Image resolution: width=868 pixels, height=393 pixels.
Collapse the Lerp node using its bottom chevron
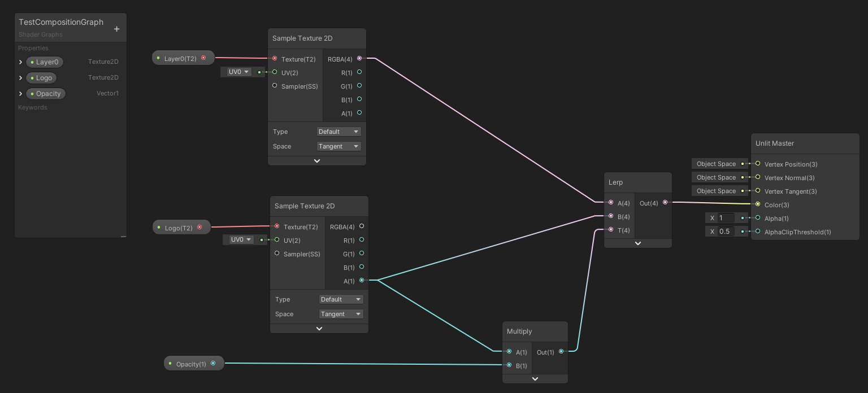638,243
